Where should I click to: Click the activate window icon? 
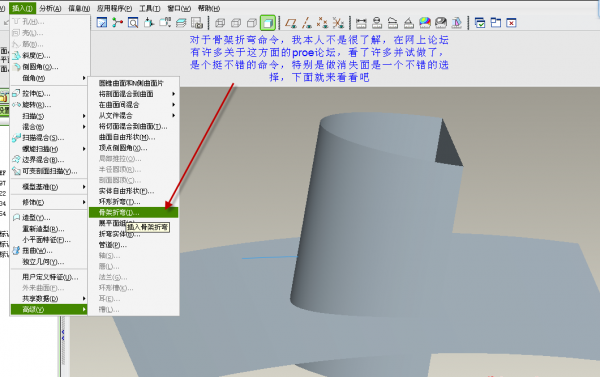[480, 23]
